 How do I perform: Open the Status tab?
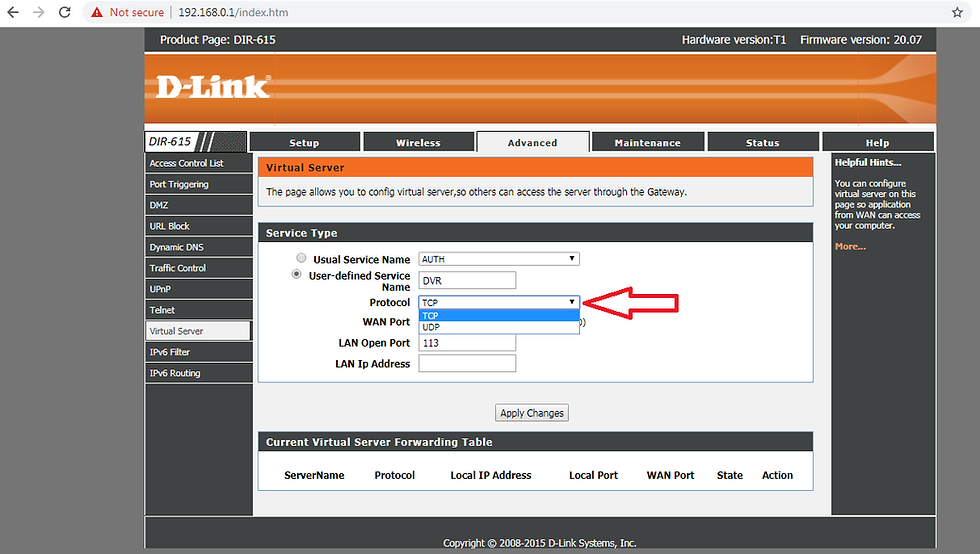[x=762, y=143]
